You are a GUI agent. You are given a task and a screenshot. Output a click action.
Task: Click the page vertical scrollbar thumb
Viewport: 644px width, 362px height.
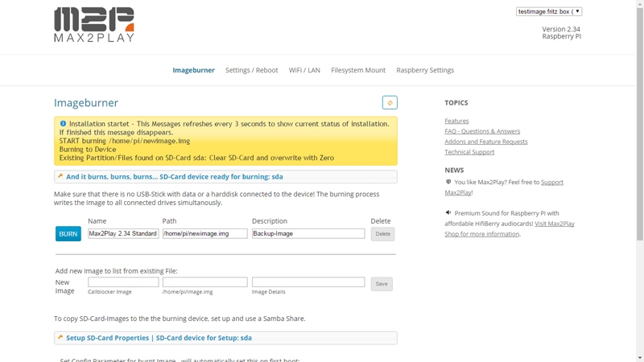[640, 123]
